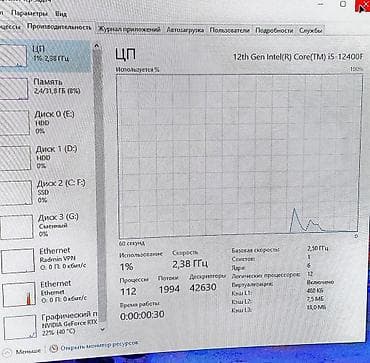Click the GPU mini graph thumbnail
370x363 pixels.
coord(20,327)
